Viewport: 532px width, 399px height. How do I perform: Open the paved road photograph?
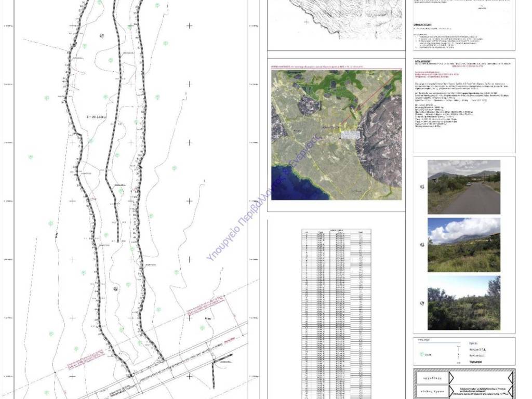click(463, 187)
